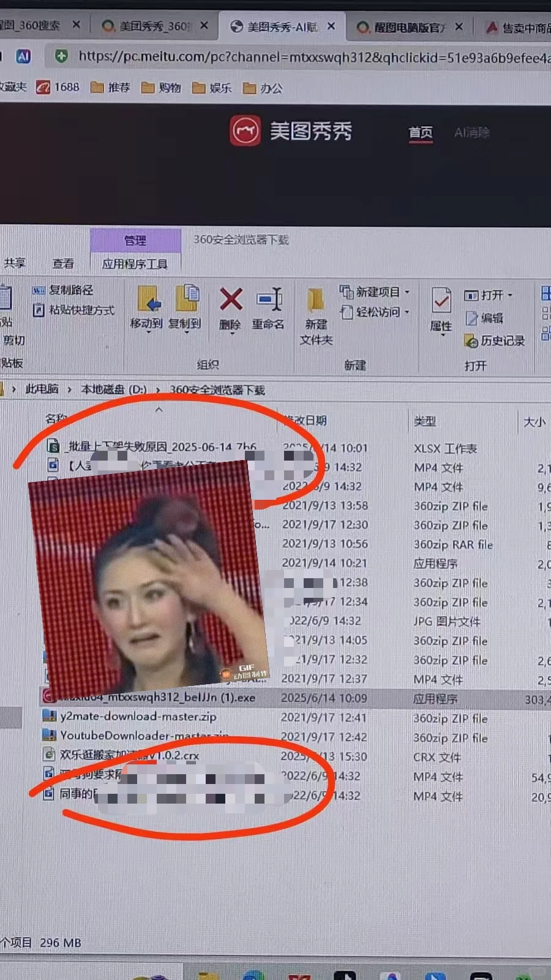551x980 pixels.
Task: Open the 娱乐 bookmark folder
Action: (x=212, y=88)
